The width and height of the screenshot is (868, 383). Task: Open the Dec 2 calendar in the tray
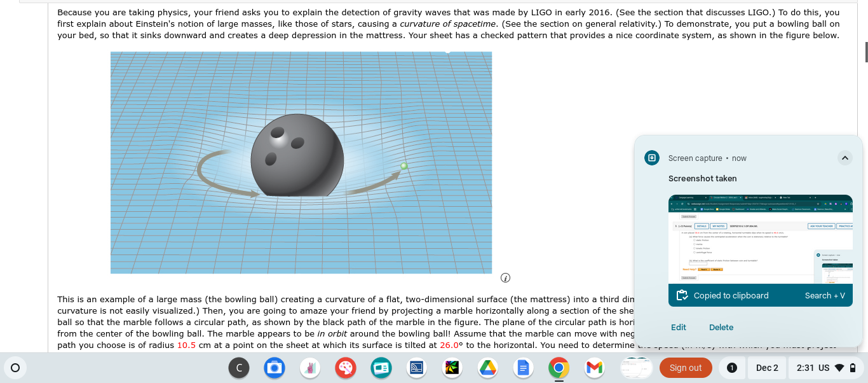click(766, 368)
